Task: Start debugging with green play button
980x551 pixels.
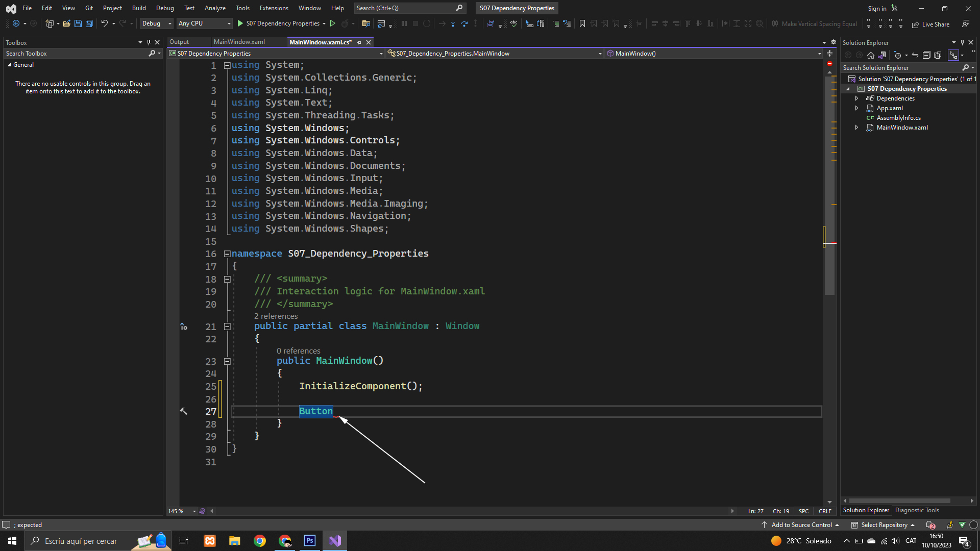Action: coord(240,23)
